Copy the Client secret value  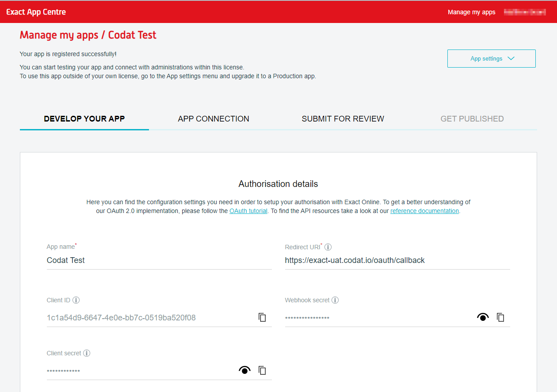(262, 370)
